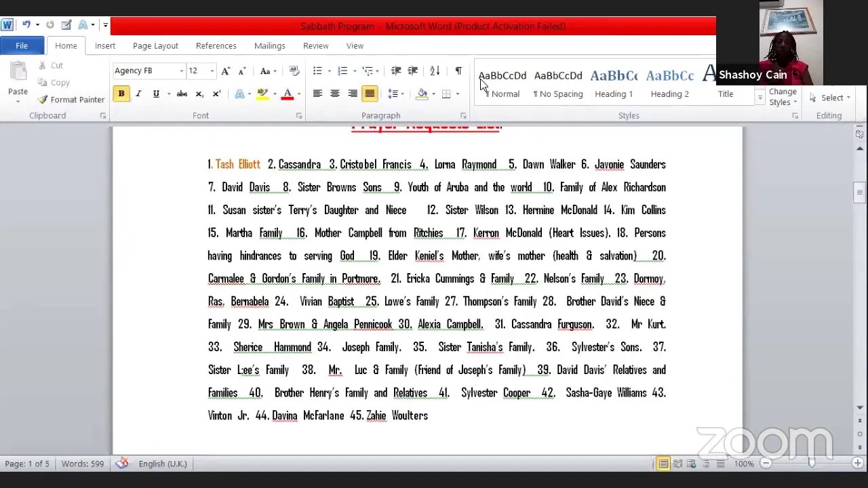Switch to the Insert tab

pyautogui.click(x=105, y=45)
